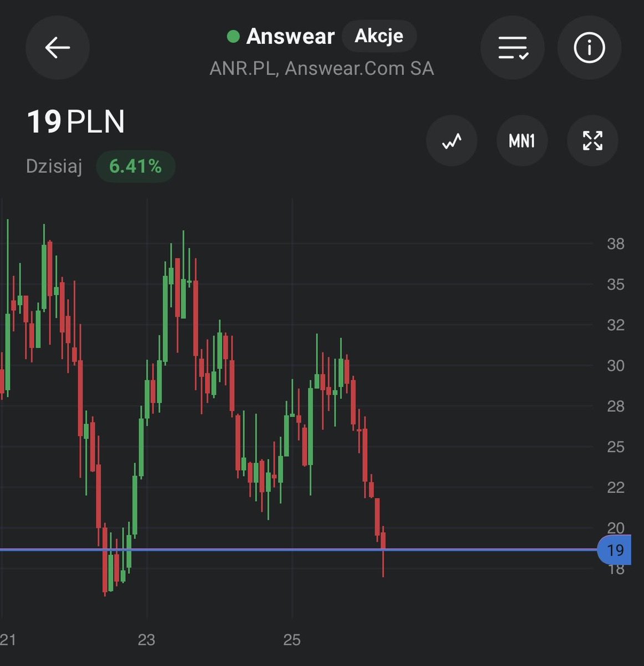Change chart type with line icon
The width and height of the screenshot is (644, 666).
[452, 141]
